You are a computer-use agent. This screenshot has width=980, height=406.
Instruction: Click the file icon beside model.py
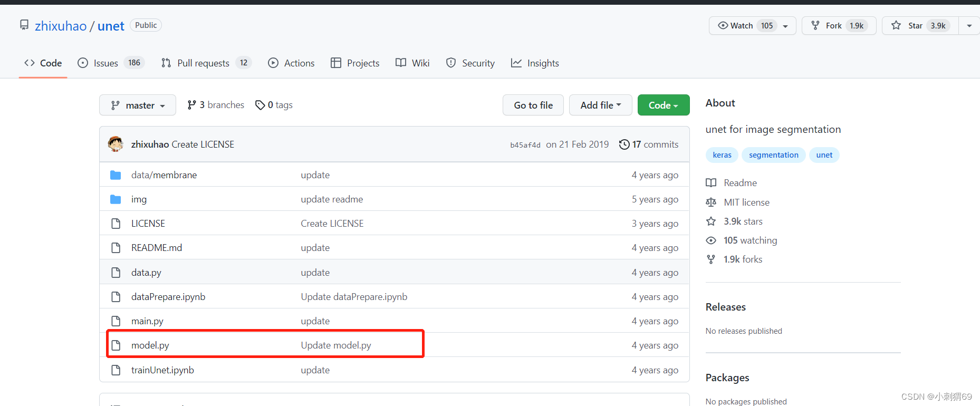116,345
